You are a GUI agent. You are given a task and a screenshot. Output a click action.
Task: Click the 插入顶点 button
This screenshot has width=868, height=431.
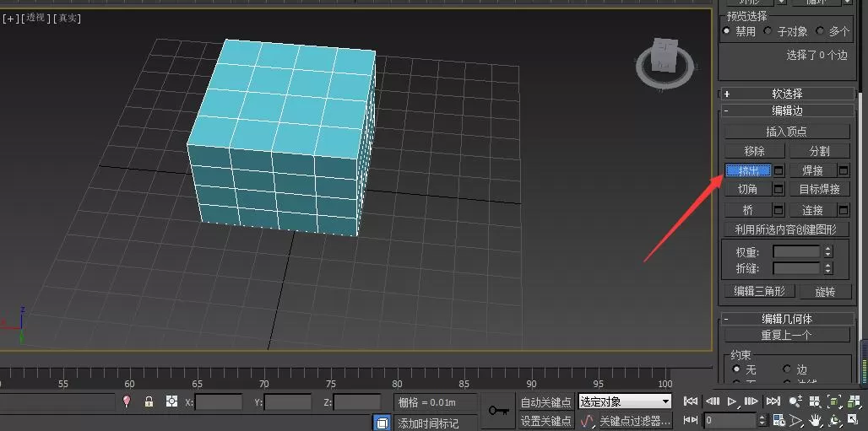[787, 132]
